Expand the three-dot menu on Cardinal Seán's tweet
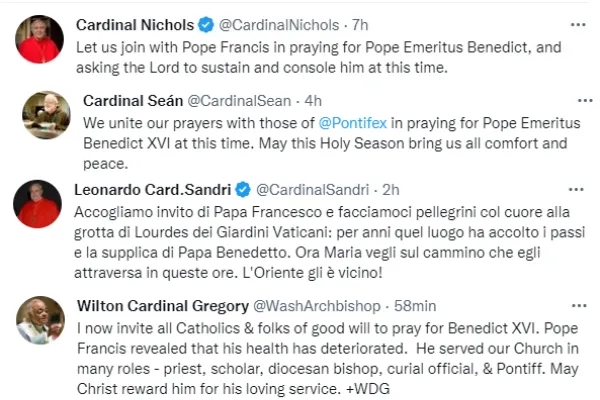 575,99
